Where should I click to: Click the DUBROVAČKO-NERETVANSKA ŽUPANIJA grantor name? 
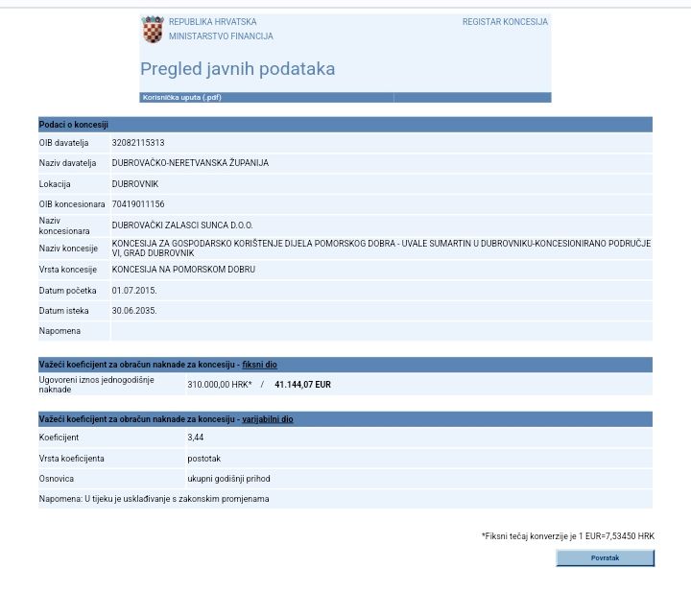coord(190,163)
